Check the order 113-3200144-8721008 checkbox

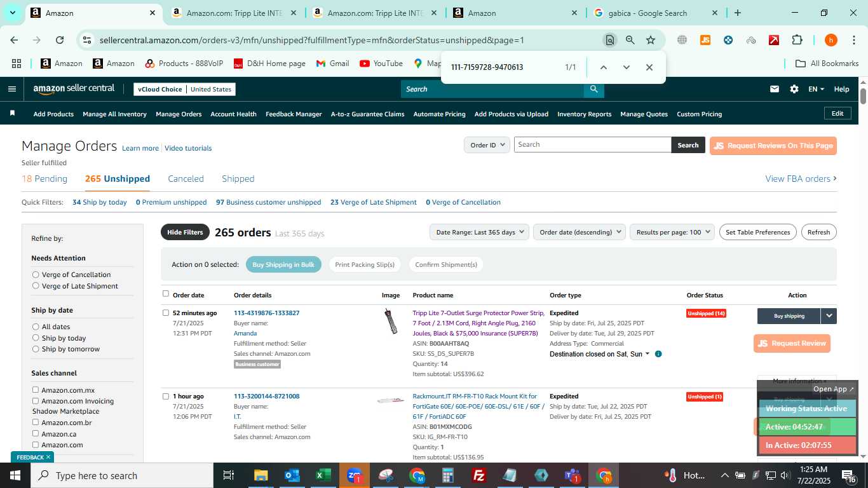click(166, 396)
